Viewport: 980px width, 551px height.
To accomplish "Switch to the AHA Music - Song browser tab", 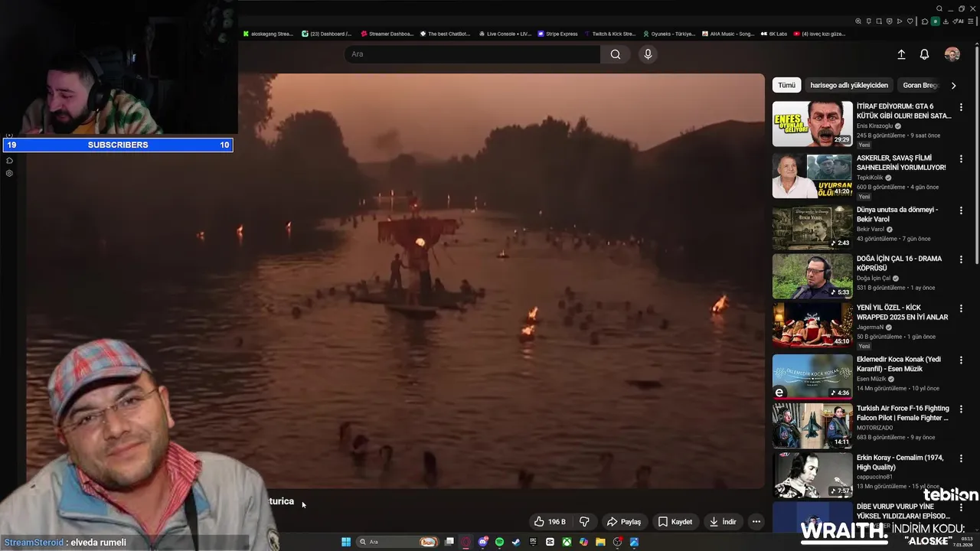I will coord(728,34).
